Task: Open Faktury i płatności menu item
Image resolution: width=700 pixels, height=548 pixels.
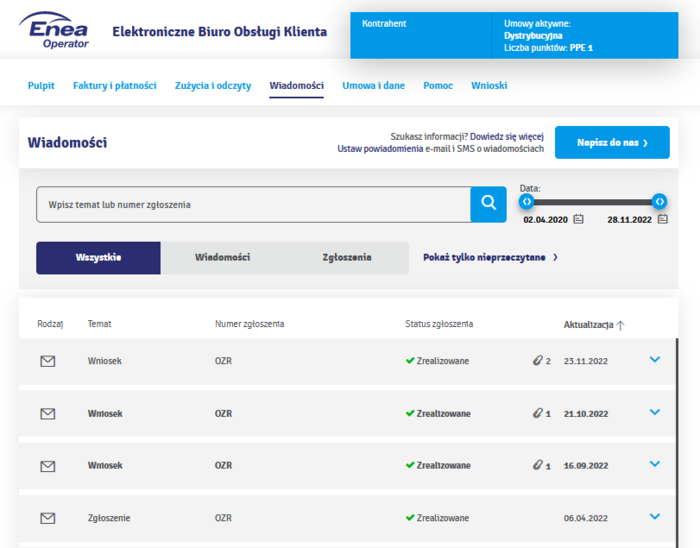Action: coord(115,85)
